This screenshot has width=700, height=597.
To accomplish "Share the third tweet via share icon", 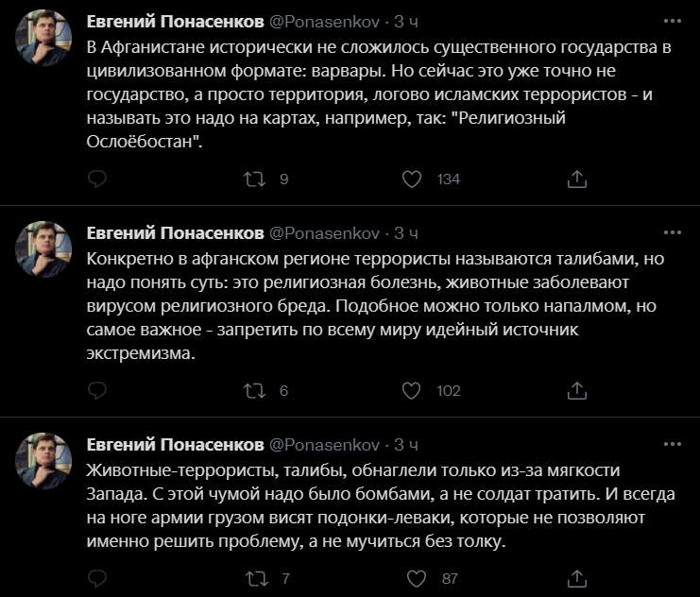I will (577, 579).
